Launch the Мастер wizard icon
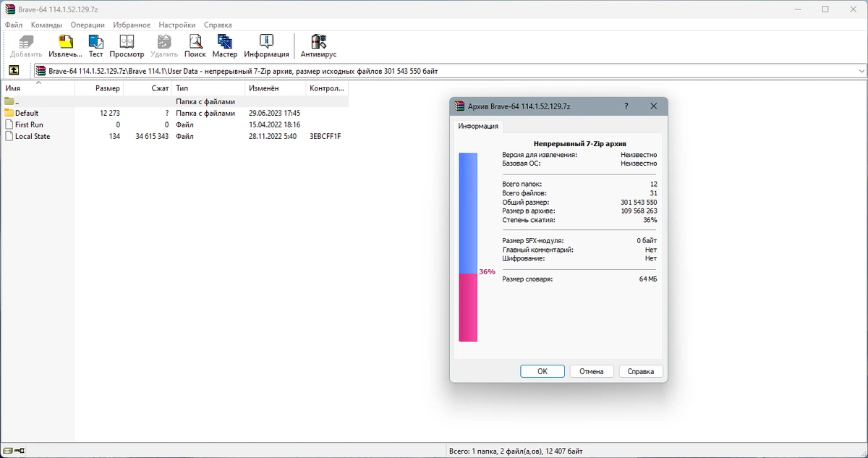The width and height of the screenshot is (868, 458). coord(225,41)
